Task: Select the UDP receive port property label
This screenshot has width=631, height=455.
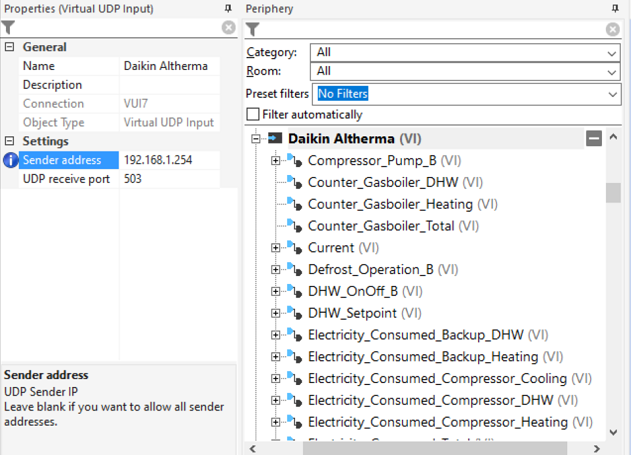Action: coord(69,179)
